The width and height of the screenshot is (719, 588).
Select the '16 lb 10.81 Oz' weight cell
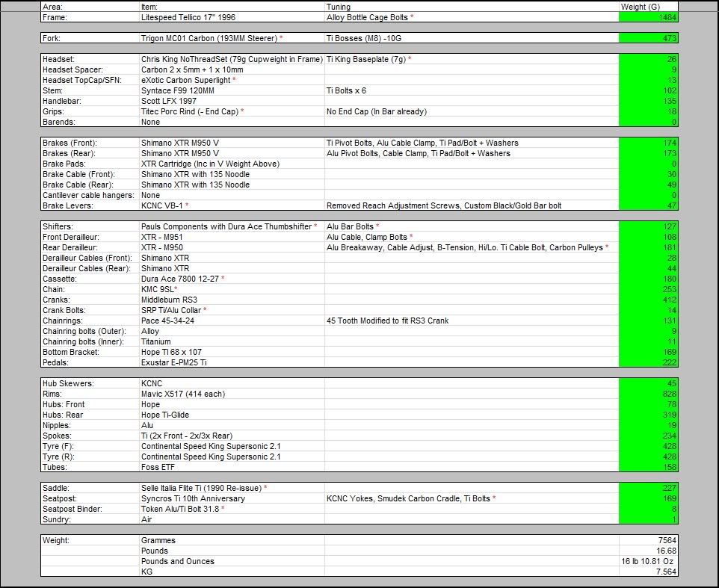tap(647, 562)
